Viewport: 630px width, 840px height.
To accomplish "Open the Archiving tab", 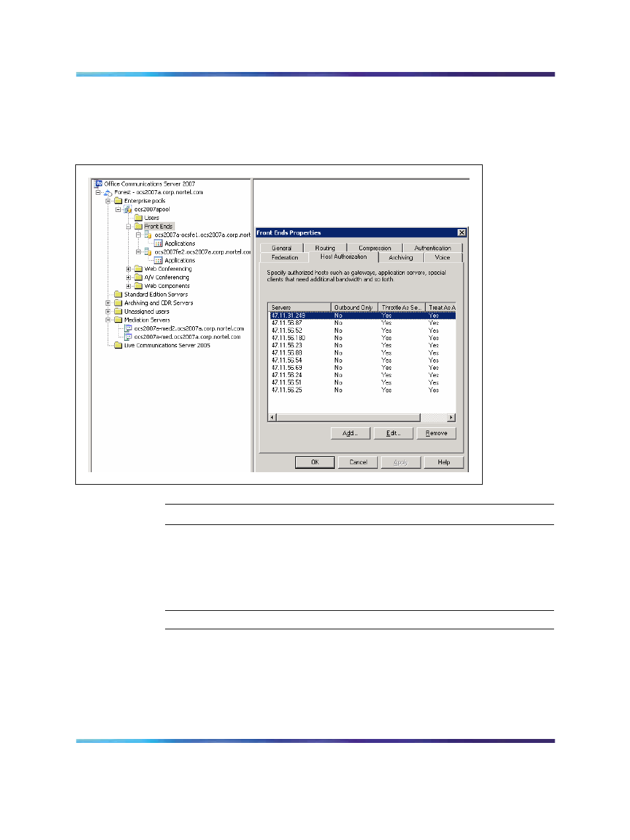I will (x=401, y=258).
